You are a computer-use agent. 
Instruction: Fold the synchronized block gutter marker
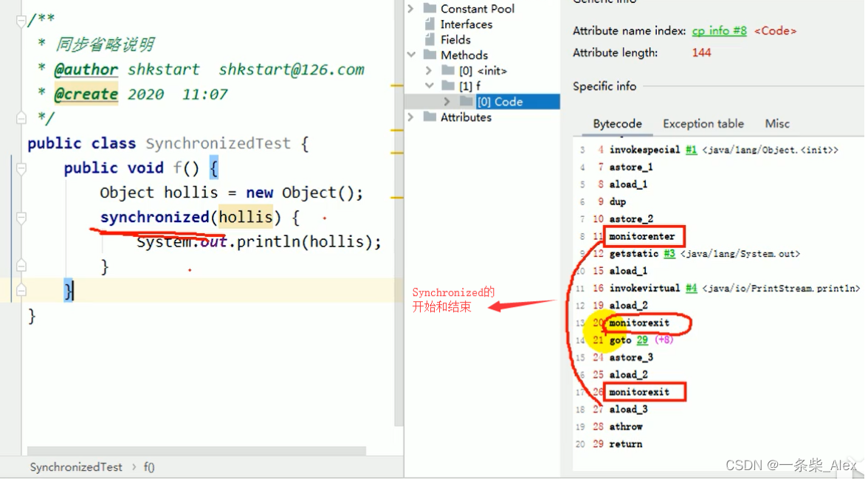[x=21, y=217]
